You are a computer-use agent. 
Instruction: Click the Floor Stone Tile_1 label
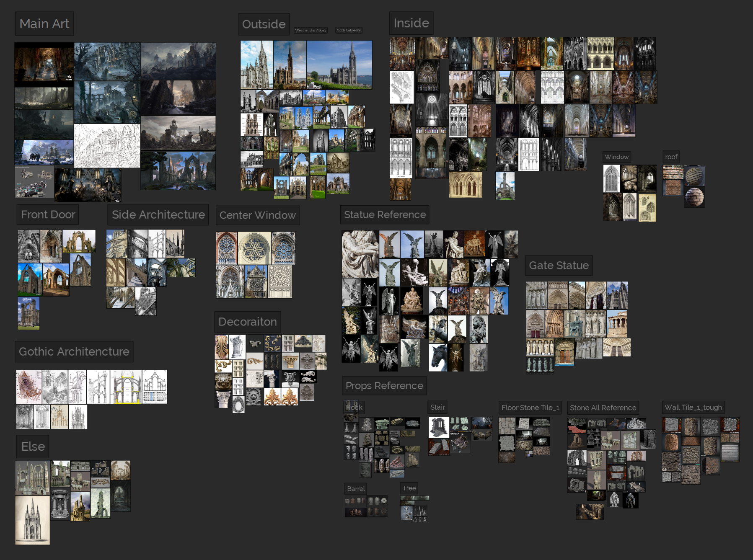coord(530,408)
